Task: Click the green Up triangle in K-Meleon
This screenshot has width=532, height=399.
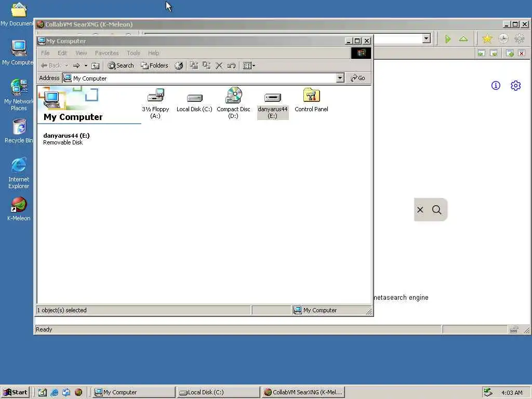Action: 463,39
